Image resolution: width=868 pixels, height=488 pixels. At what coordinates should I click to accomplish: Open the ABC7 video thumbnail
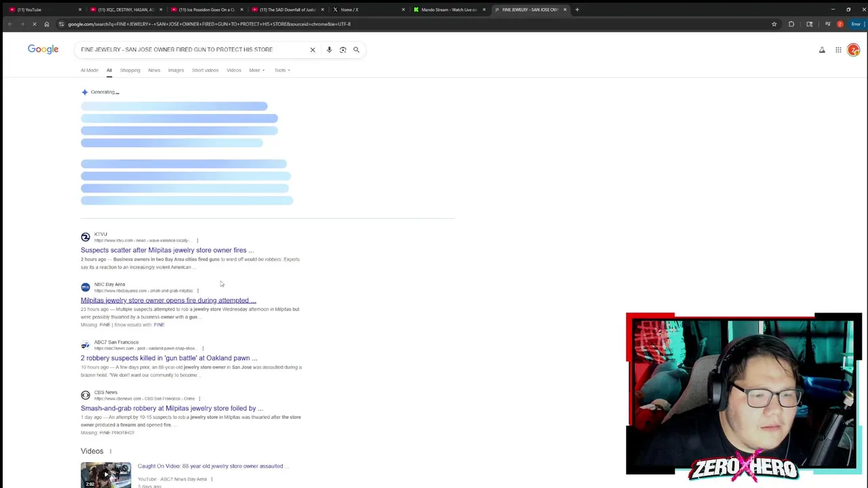(x=106, y=475)
